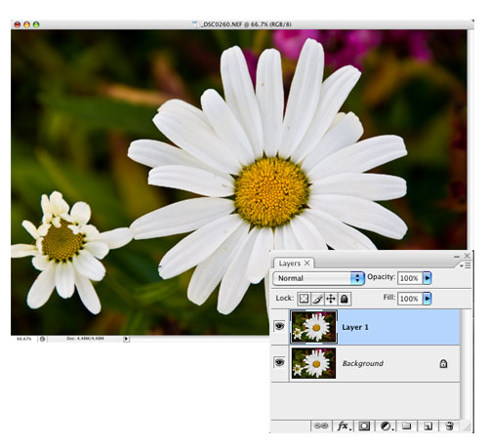This screenshot has width=488, height=448.
Task: Close the document window red button
Action: click(x=18, y=24)
